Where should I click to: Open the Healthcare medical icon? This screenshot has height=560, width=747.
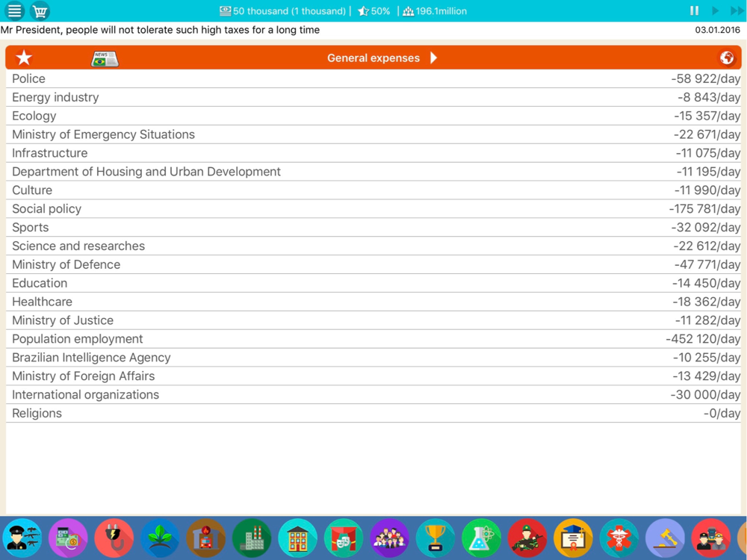619,538
